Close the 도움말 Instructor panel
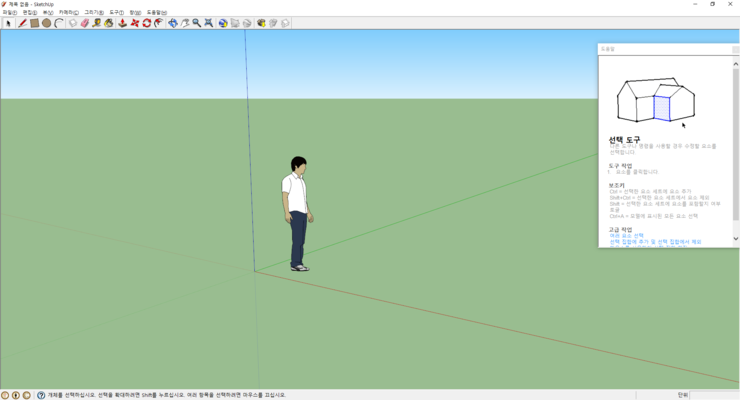 (735, 49)
